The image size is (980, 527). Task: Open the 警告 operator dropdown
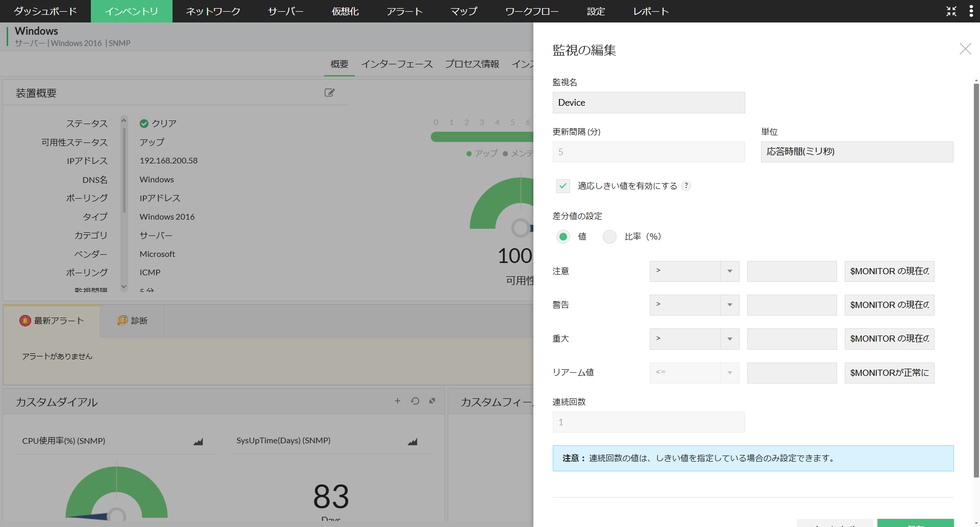click(694, 305)
